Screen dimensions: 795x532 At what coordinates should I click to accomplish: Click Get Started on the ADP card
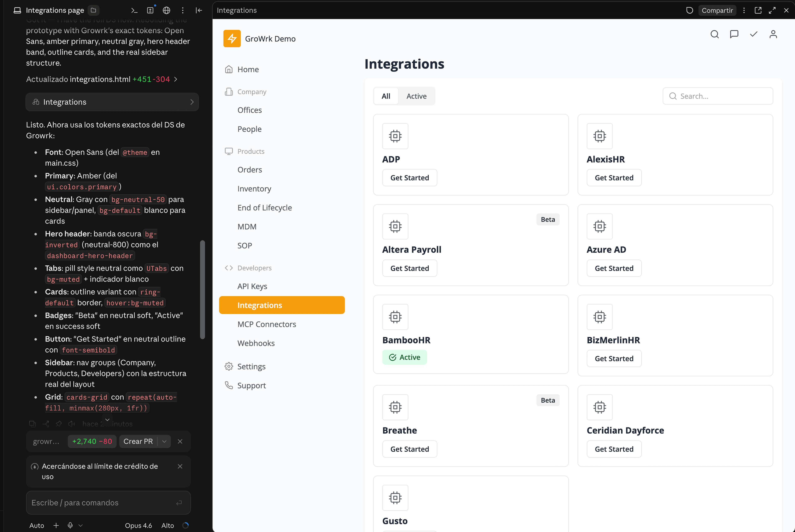410,178
